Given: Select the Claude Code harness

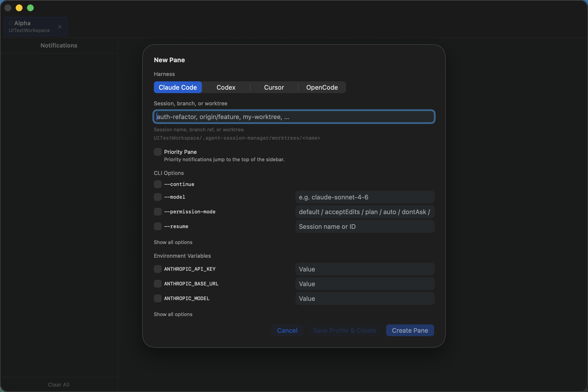Looking at the screenshot, I should point(178,87).
